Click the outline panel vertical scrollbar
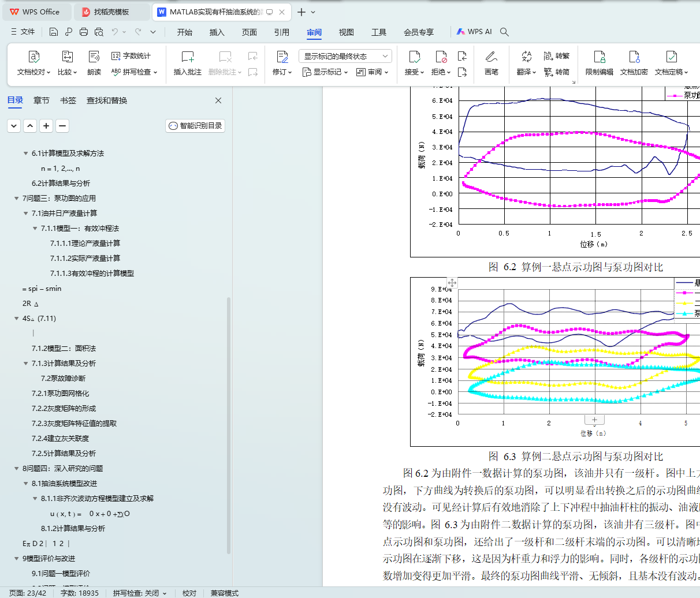 [229, 425]
